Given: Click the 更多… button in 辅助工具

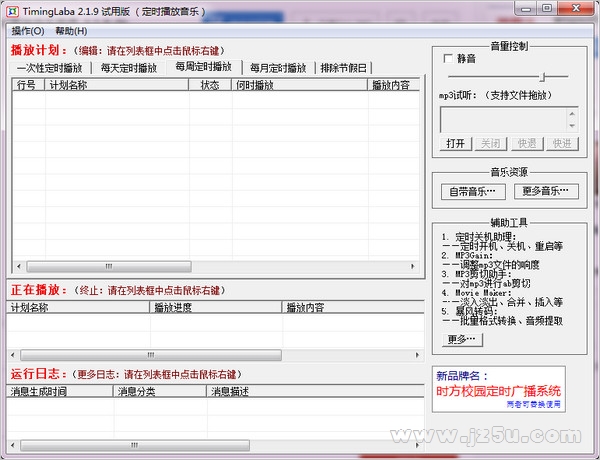Looking at the screenshot, I should tap(462, 339).
